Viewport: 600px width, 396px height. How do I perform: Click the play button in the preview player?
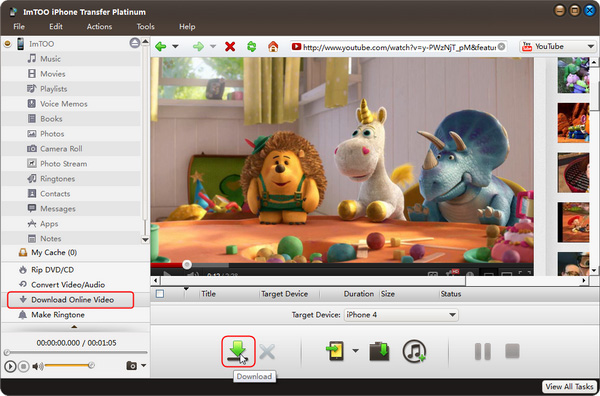click(x=10, y=366)
